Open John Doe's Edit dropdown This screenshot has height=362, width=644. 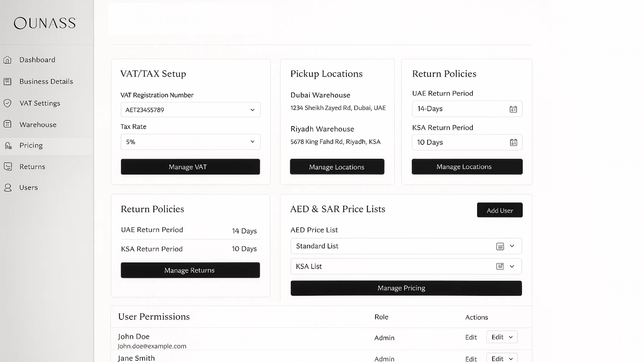(x=501, y=337)
